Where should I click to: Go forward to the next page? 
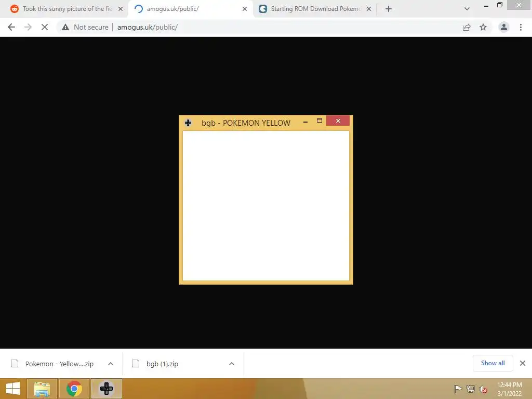pyautogui.click(x=28, y=27)
